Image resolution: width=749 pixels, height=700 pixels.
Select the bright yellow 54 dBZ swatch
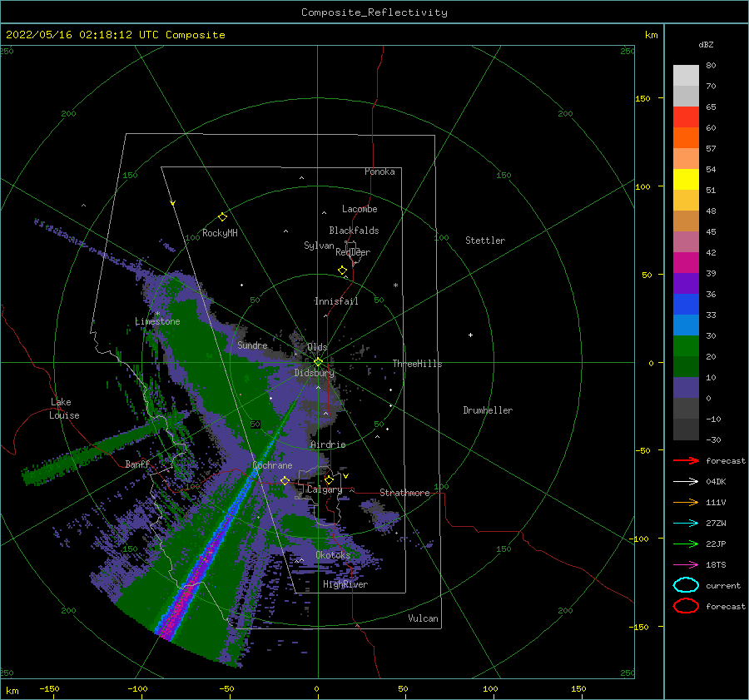pyautogui.click(x=686, y=179)
